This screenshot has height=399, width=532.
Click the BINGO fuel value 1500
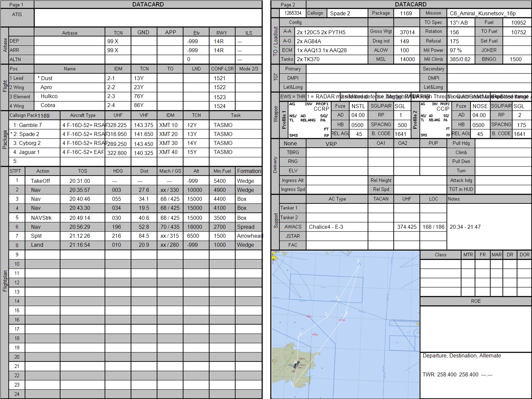coord(516,59)
